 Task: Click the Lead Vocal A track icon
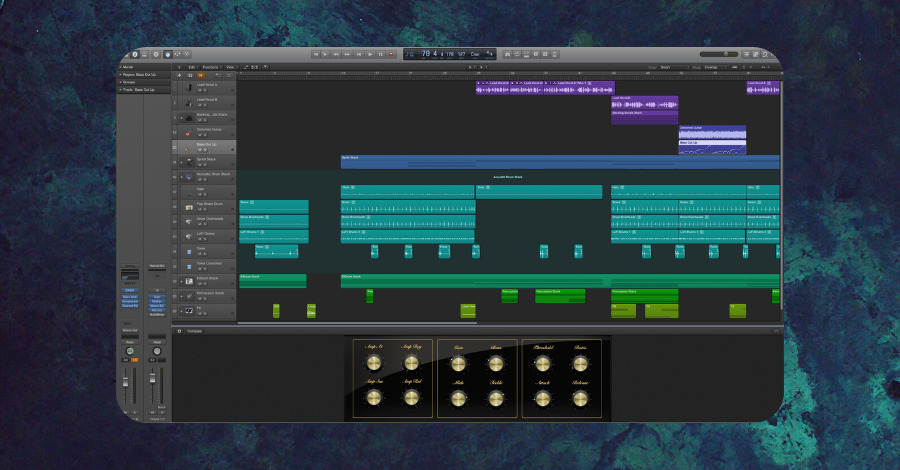coord(188,87)
